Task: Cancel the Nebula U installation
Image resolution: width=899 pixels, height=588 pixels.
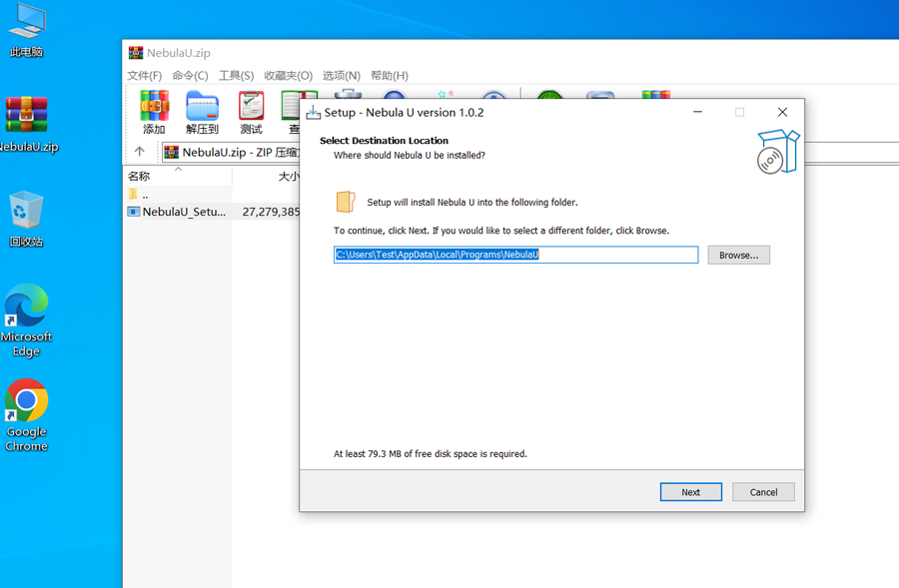Action: (x=763, y=492)
